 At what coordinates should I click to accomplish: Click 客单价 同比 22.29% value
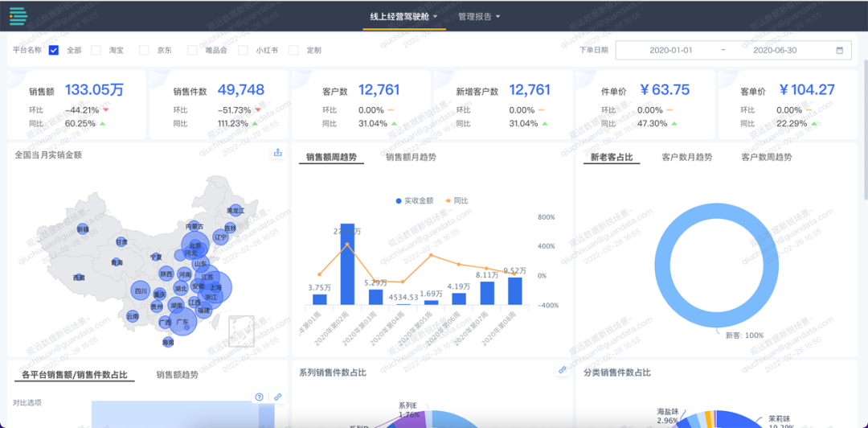point(792,123)
